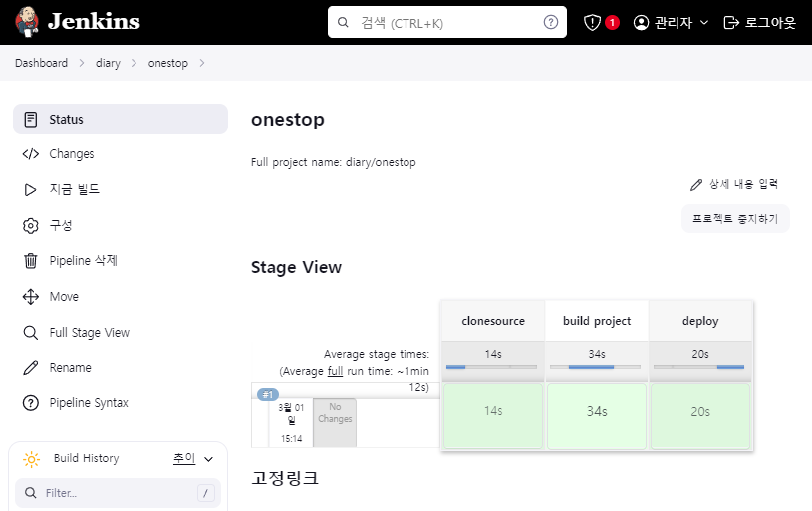Screen dimensions: 812x511
Task: Click the Jenkins butler logo
Action: [28, 22]
